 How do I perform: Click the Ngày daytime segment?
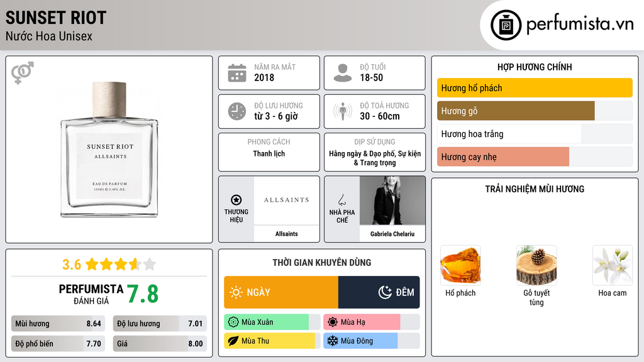281,292
